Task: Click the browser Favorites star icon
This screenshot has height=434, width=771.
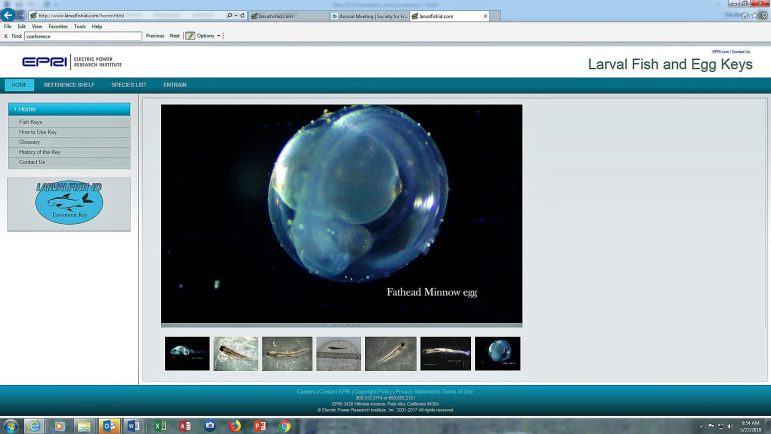Action: pyautogui.click(x=754, y=16)
